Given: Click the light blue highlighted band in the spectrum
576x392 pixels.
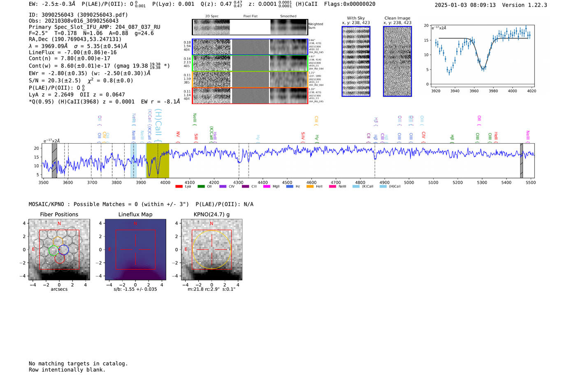Looking at the screenshot, I should (133, 160).
